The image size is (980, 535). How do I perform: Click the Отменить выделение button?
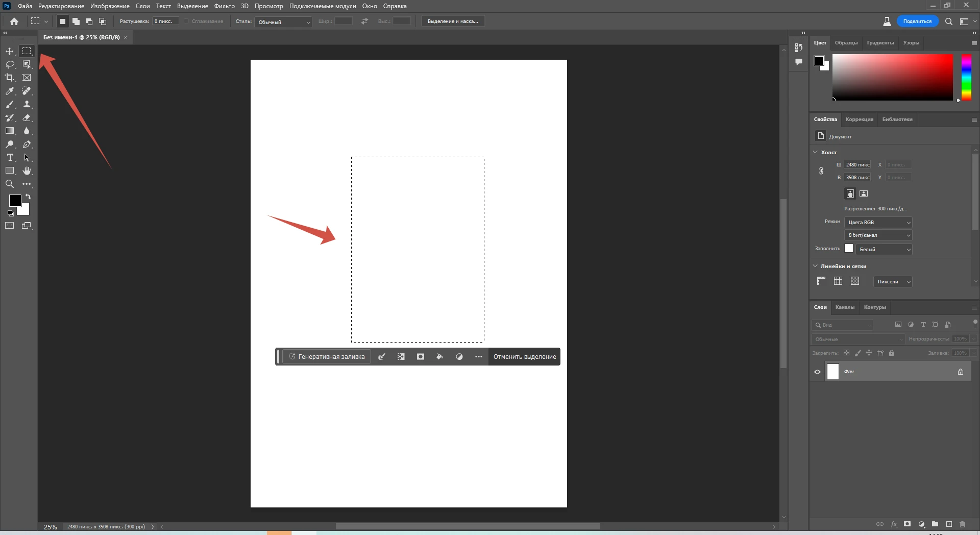[x=525, y=357]
